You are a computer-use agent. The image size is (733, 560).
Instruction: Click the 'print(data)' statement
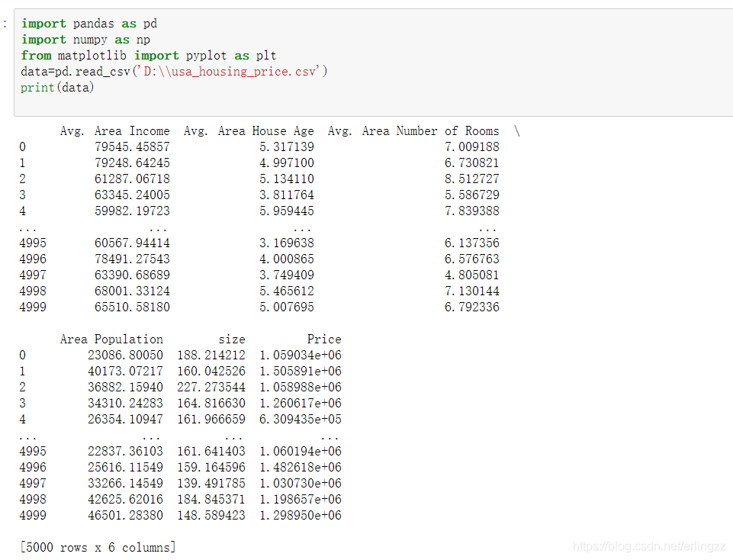pos(57,88)
